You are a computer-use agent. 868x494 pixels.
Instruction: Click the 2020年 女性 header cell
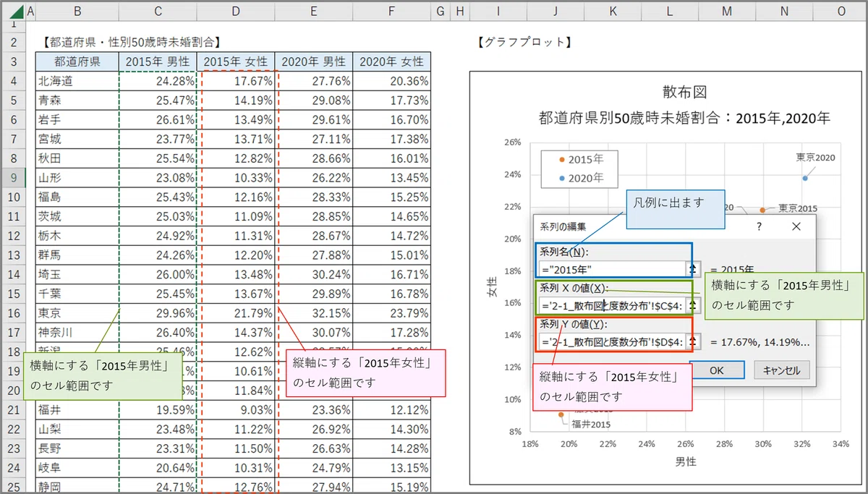(x=391, y=61)
